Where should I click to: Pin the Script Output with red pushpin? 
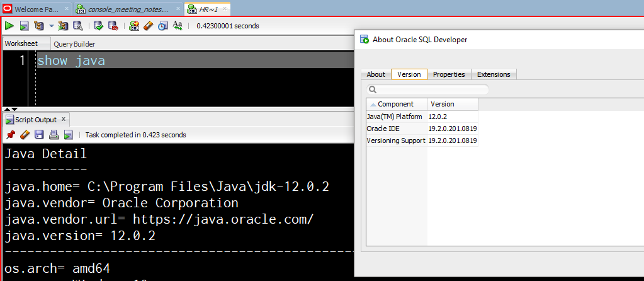[11, 134]
